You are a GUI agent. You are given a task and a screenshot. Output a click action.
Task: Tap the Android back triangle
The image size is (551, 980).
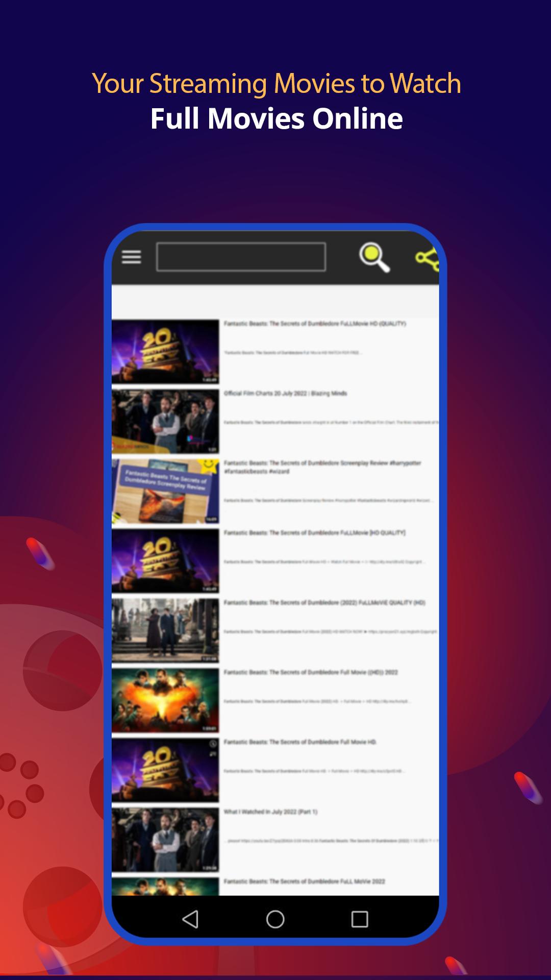click(x=190, y=919)
